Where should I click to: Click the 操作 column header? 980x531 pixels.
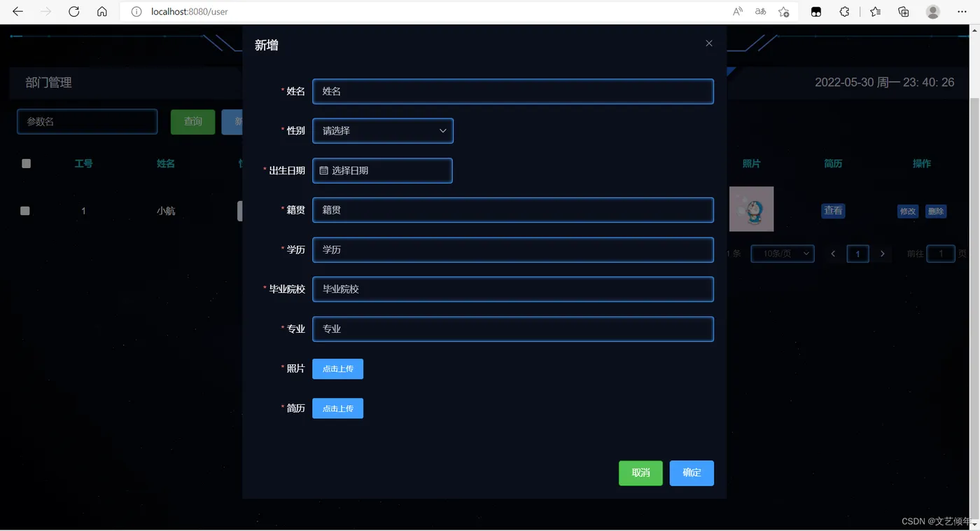coord(922,163)
